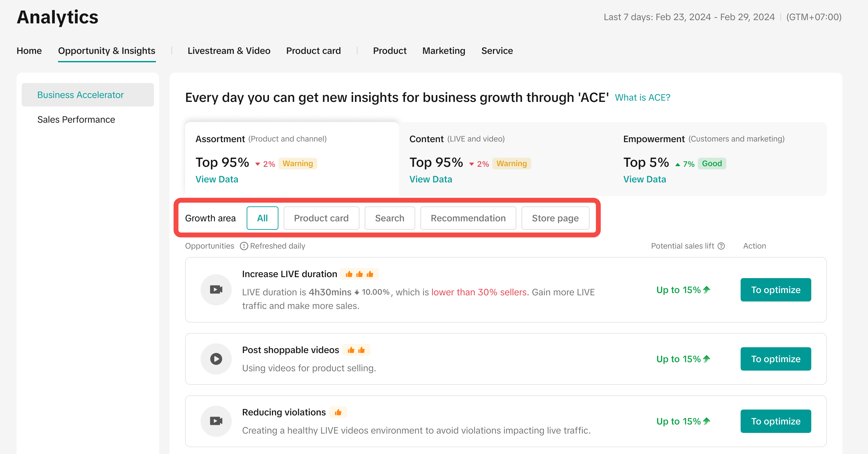This screenshot has height=454, width=868.
Task: Open Sales Performance in the sidebar
Action: pos(76,119)
